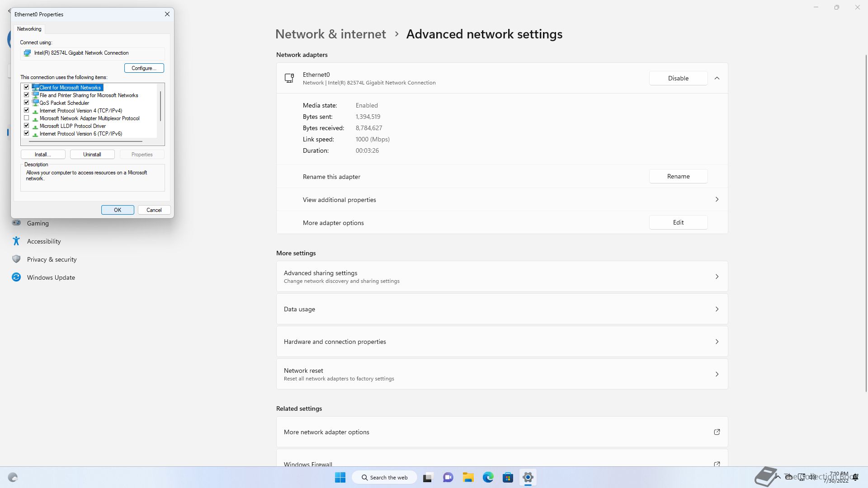Go to Network & internet breadcrumb
868x488 pixels.
pyautogui.click(x=330, y=34)
